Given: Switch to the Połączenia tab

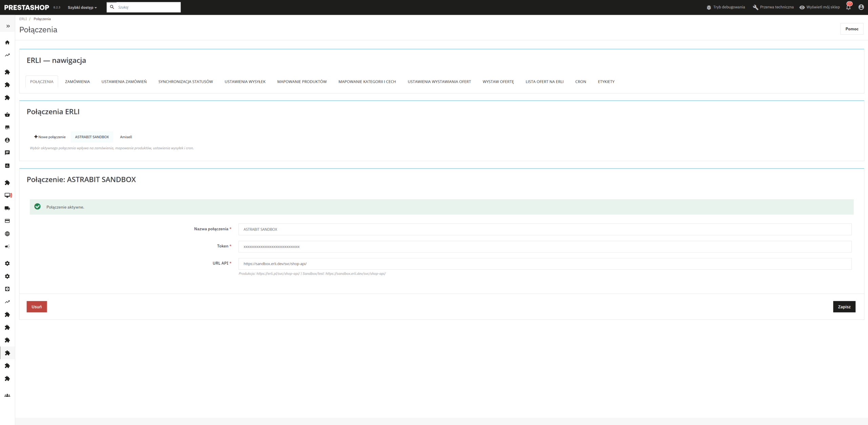Looking at the screenshot, I should 42,81.
